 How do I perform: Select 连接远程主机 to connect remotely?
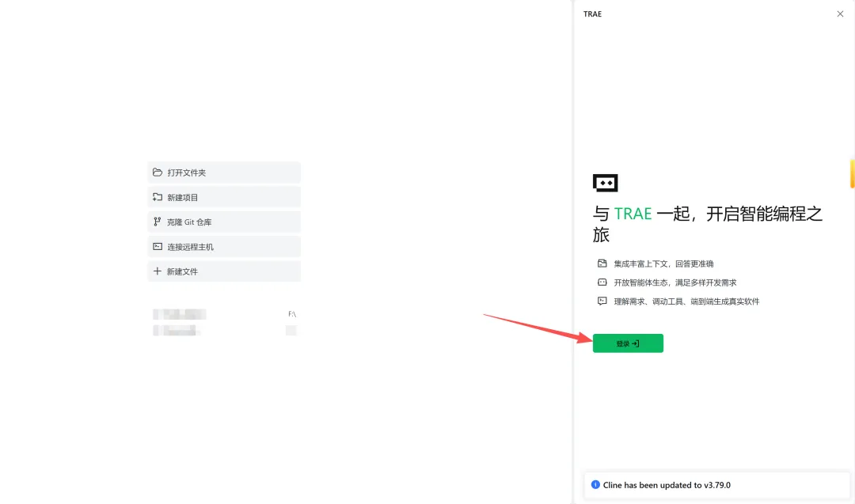coord(223,247)
